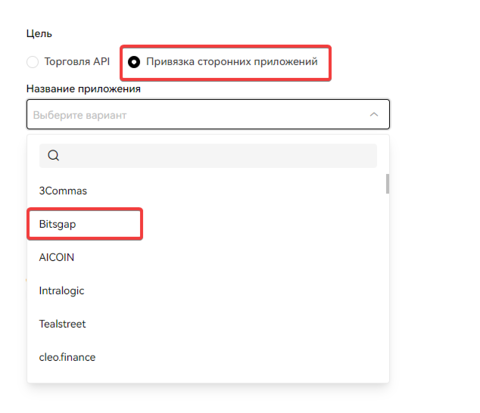Select the Торговля API radio button
The image size is (480, 413).
pos(33,62)
